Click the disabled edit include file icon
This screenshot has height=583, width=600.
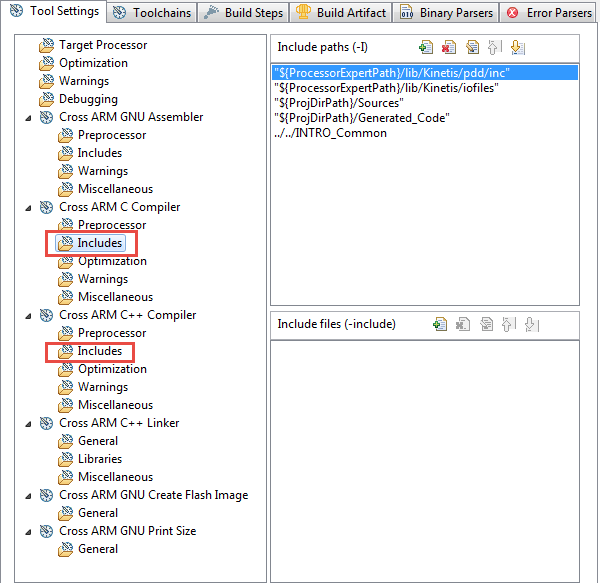tap(486, 324)
